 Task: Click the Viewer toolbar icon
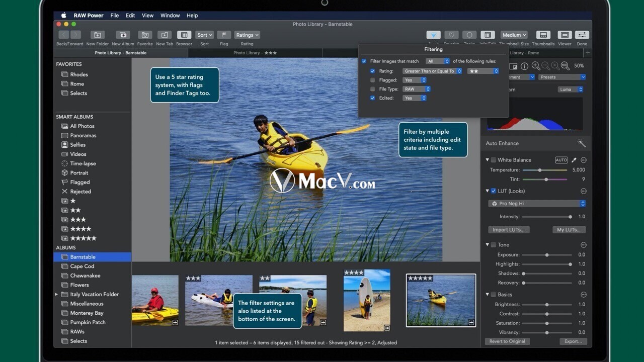pyautogui.click(x=565, y=35)
